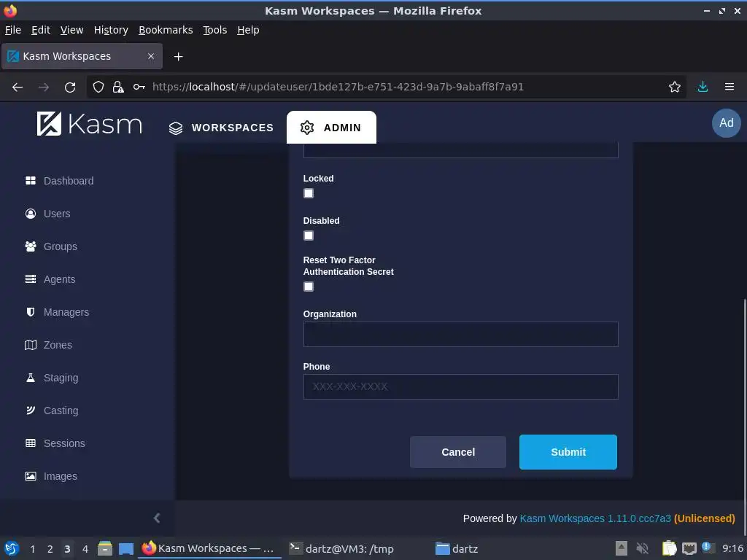Click the tracking protection shield icon
Screen dimensions: 747x560
[x=98, y=87]
